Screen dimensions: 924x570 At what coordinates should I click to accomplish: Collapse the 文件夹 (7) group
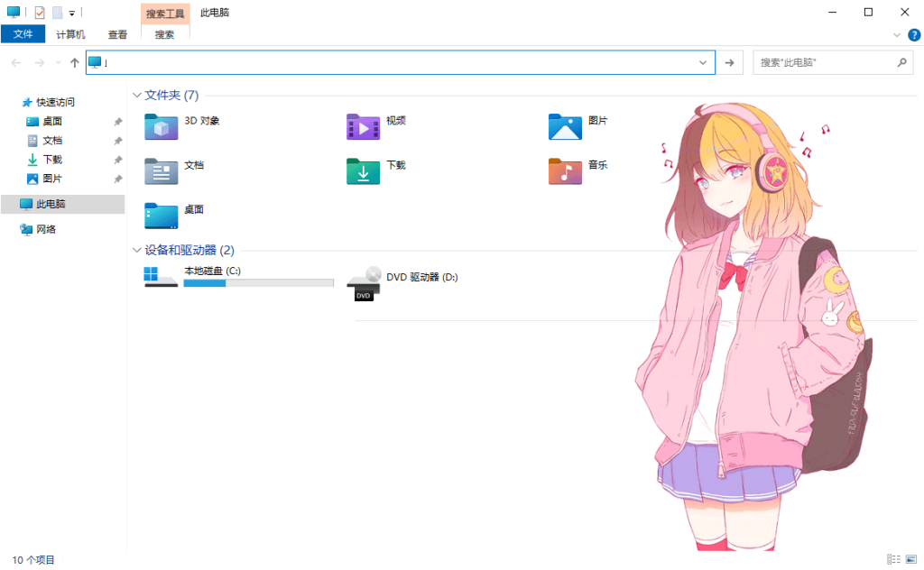tap(137, 95)
